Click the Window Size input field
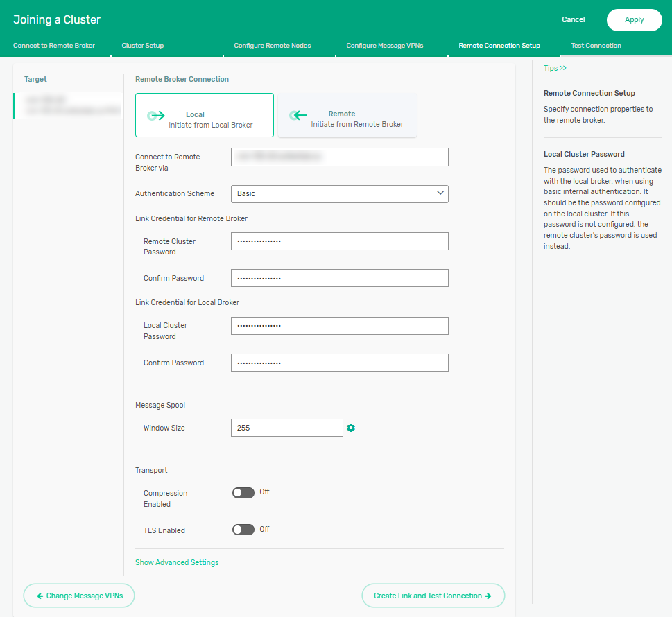This screenshot has width=672, height=617. click(x=286, y=428)
